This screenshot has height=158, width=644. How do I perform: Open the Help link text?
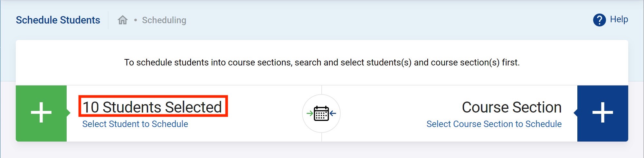tap(619, 19)
